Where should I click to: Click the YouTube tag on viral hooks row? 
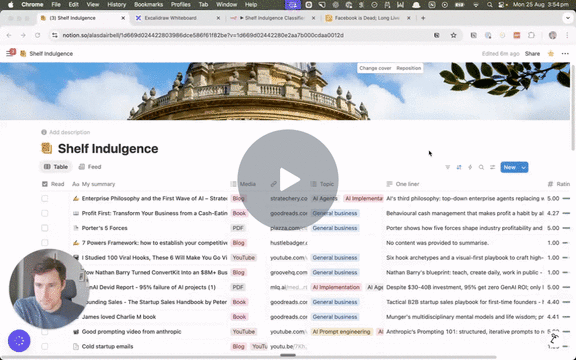point(244,258)
